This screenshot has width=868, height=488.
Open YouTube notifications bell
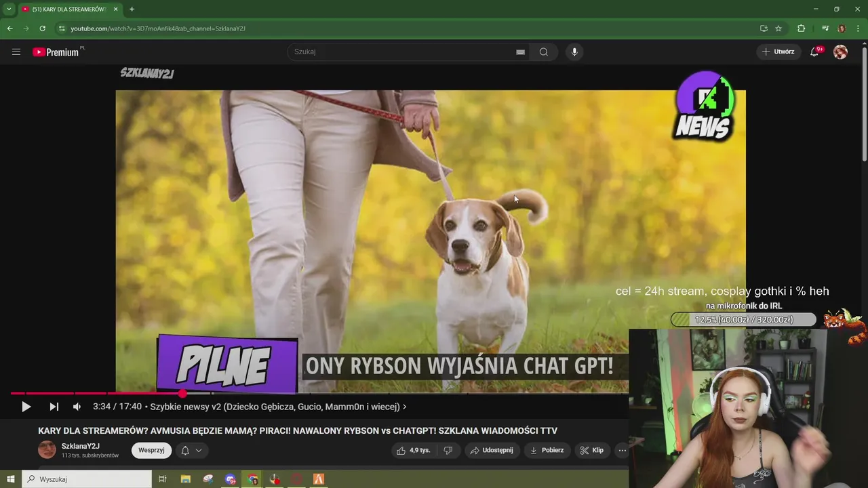point(815,52)
